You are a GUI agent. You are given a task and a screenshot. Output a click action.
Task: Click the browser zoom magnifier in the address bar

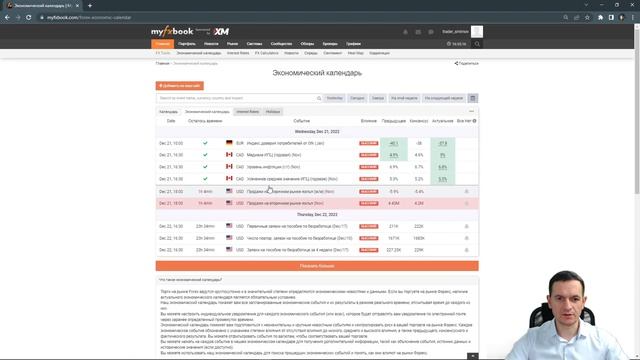click(x=566, y=18)
